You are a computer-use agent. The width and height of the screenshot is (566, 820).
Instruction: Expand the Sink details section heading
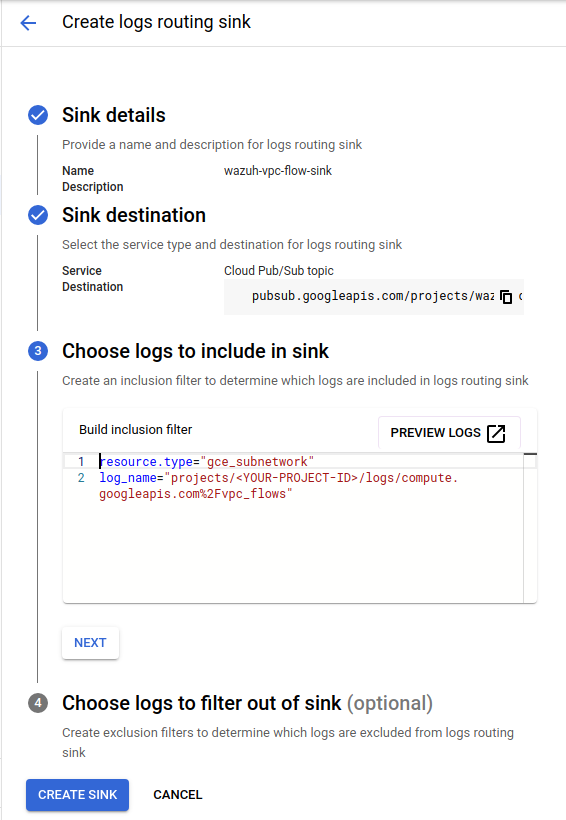click(114, 115)
